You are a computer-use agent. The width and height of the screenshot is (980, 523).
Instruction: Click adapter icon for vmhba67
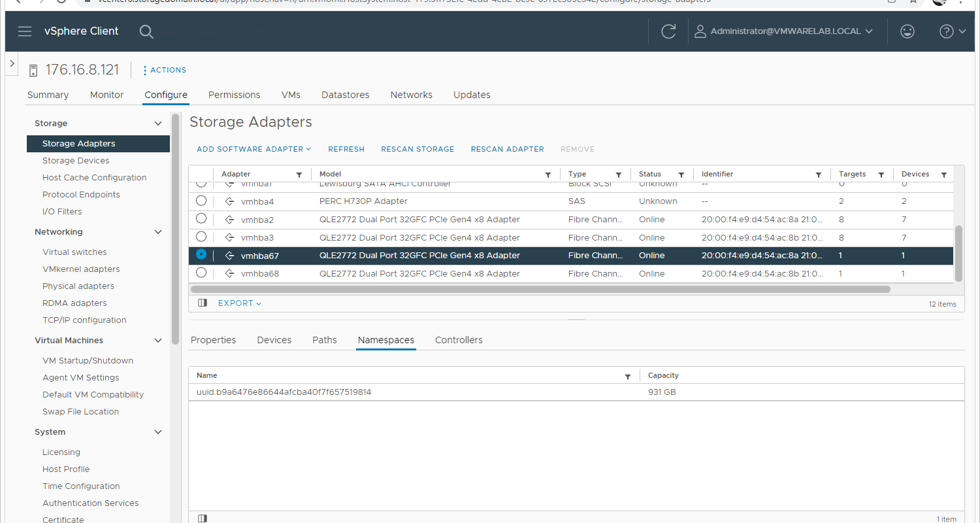(229, 256)
